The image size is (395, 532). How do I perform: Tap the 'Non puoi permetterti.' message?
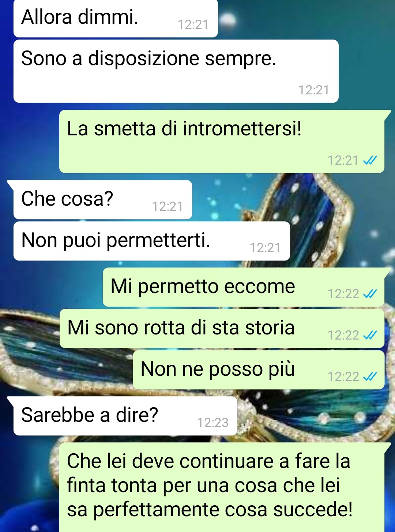152,241
